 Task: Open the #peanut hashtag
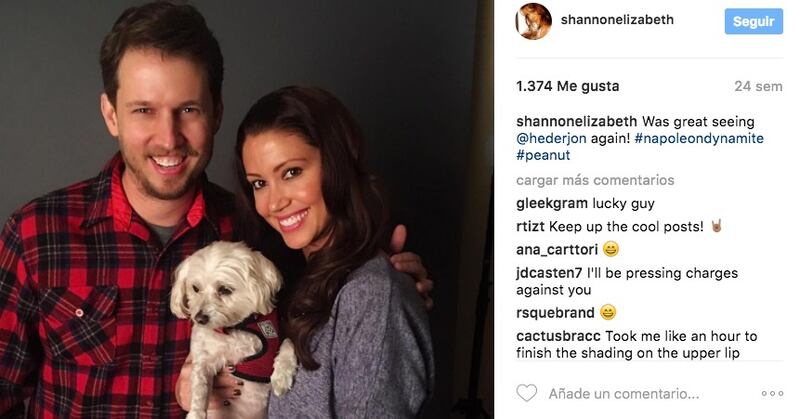543,155
